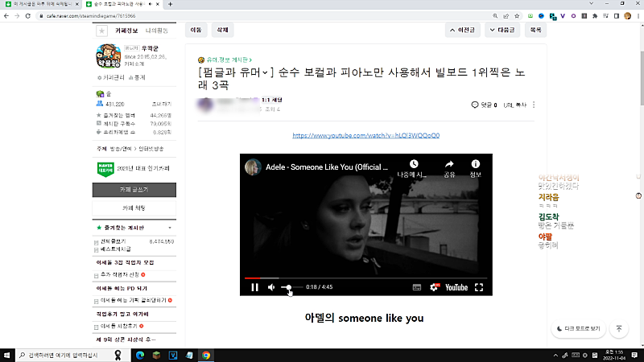Click the NAVER 대표카페 badge
Image resolution: width=644 pixels, height=362 pixels.
(105, 169)
